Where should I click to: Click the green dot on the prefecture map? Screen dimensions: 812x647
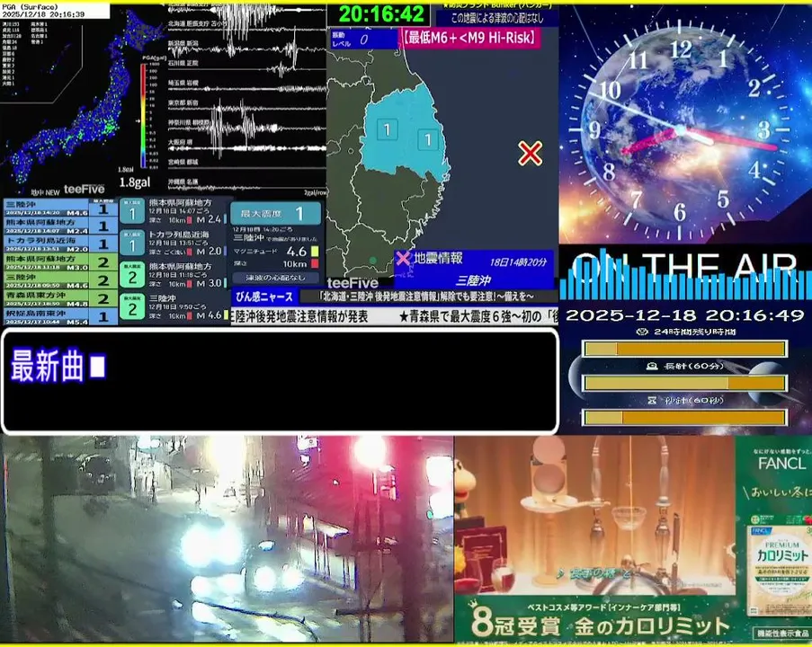click(x=373, y=260)
